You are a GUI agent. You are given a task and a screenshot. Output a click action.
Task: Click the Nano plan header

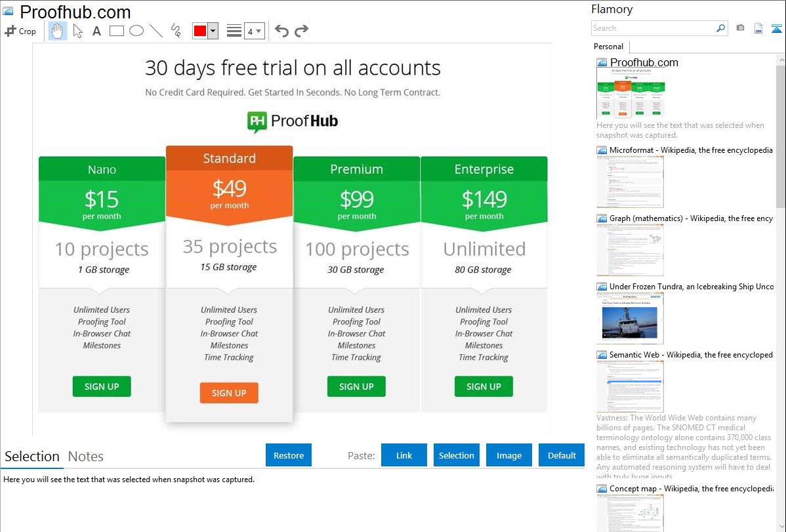[x=102, y=169]
